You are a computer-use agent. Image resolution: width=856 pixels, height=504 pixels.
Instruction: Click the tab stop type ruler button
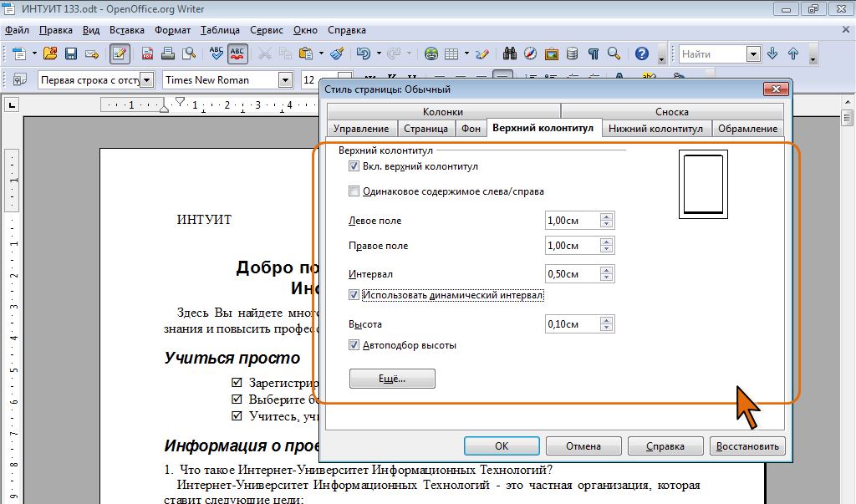click(x=12, y=104)
